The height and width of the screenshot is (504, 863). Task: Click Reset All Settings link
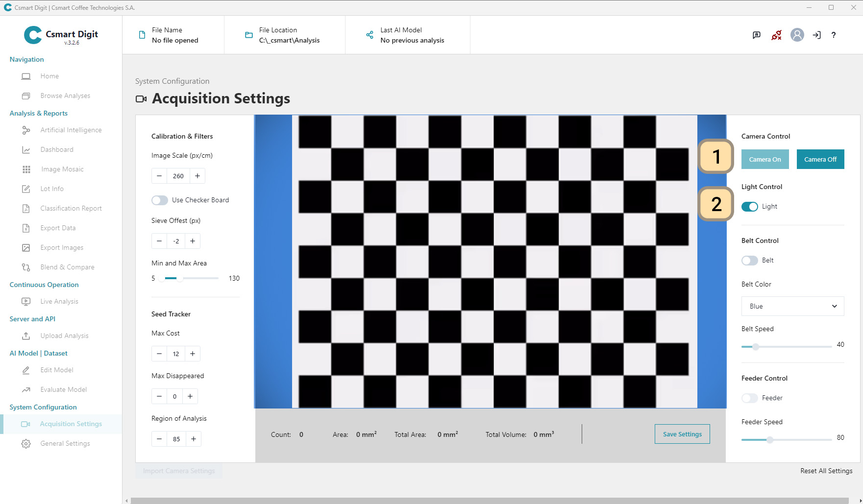826,471
